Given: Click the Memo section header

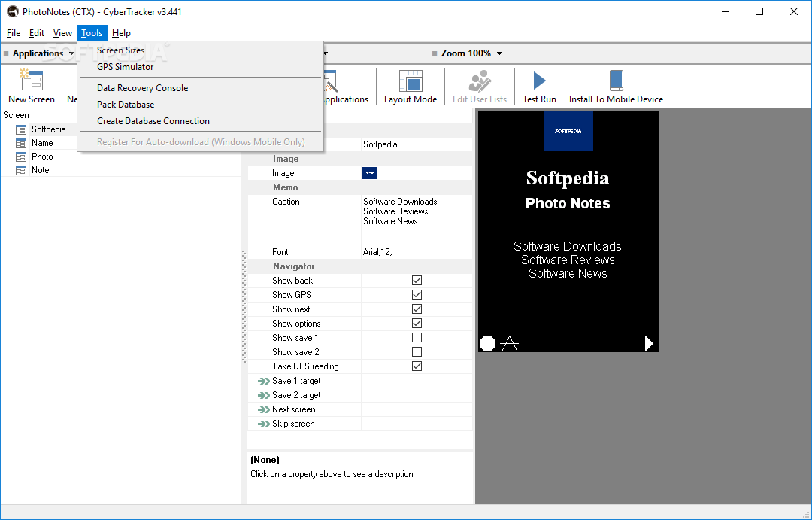Looking at the screenshot, I should tap(286, 187).
